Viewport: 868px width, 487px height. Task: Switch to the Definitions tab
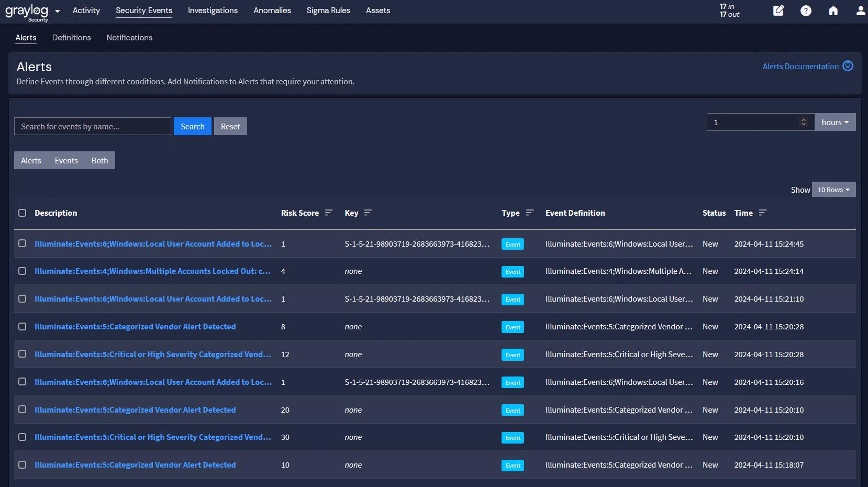(71, 37)
